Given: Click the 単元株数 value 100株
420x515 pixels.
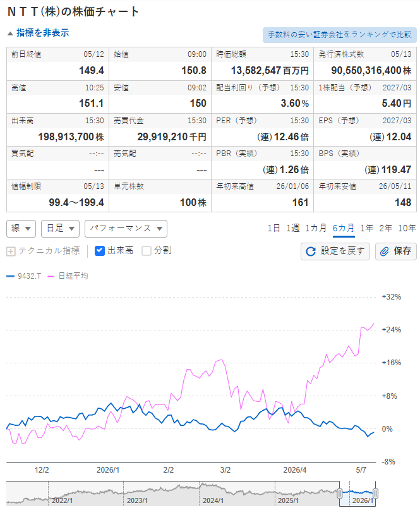Looking at the screenshot, I should pos(193,203).
